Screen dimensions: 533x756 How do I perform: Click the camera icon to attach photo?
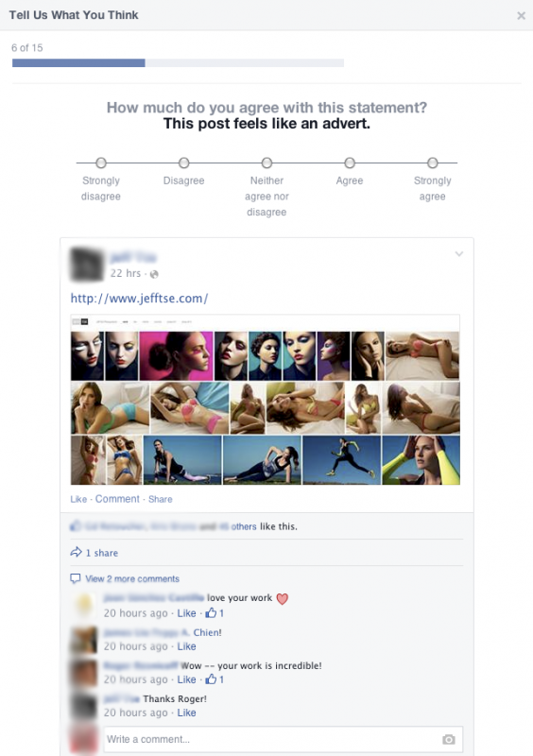pos(449,739)
